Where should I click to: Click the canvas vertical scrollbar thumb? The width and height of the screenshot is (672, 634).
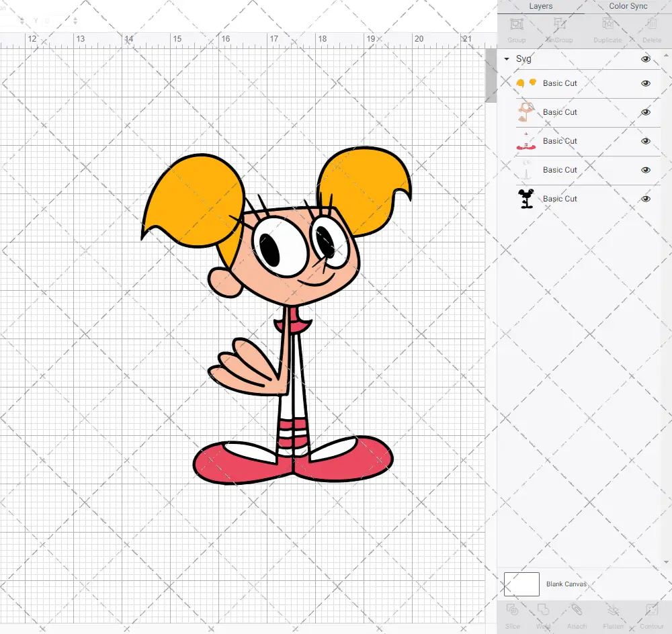491,75
